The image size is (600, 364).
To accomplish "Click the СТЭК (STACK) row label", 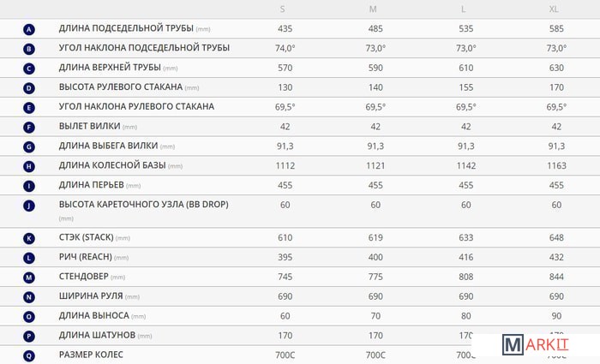I will point(94,237).
